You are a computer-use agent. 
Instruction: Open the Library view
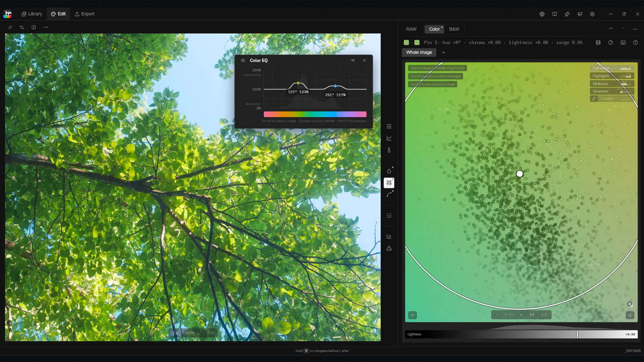pos(32,14)
